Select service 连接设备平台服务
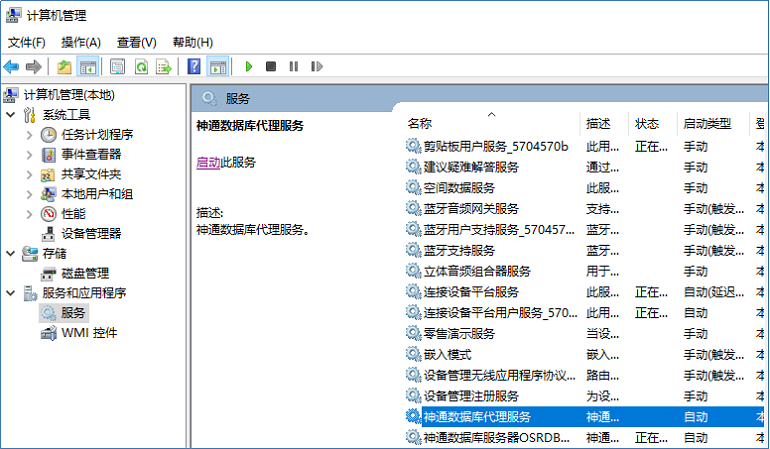 471,292
